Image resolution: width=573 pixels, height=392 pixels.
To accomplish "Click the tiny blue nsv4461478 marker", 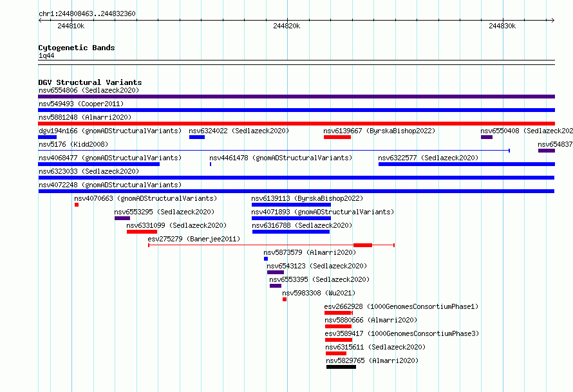I will [211, 164].
